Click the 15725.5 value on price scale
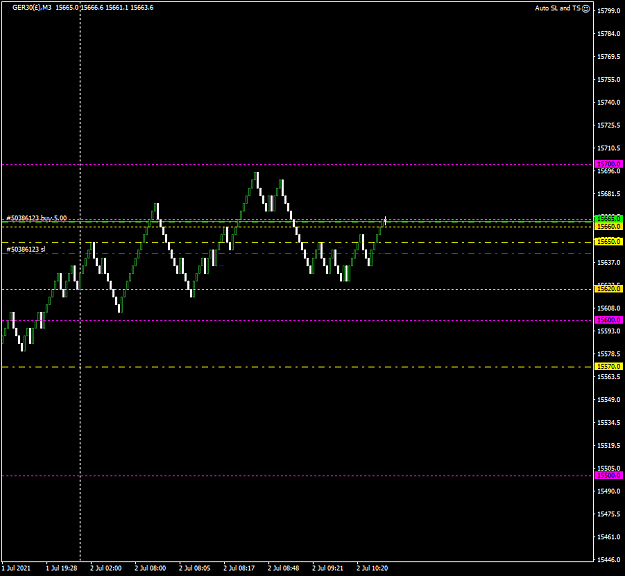 pos(608,126)
